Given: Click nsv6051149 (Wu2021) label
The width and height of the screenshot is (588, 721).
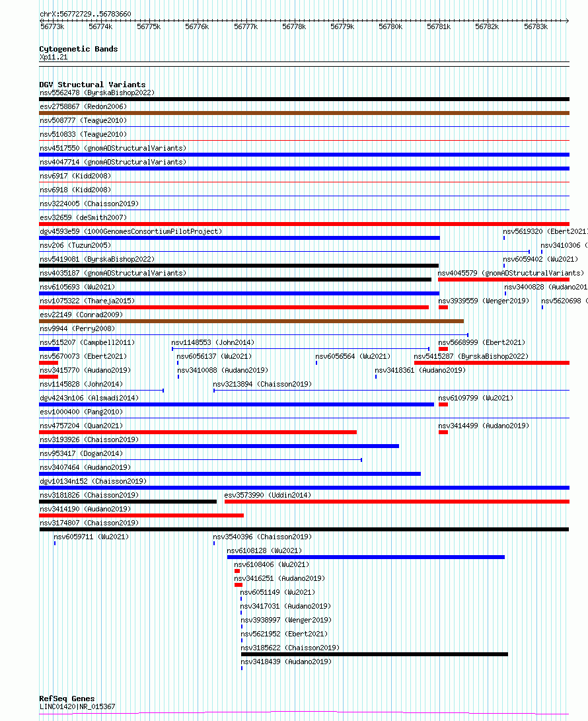Looking at the screenshot, I should tap(277, 592).
